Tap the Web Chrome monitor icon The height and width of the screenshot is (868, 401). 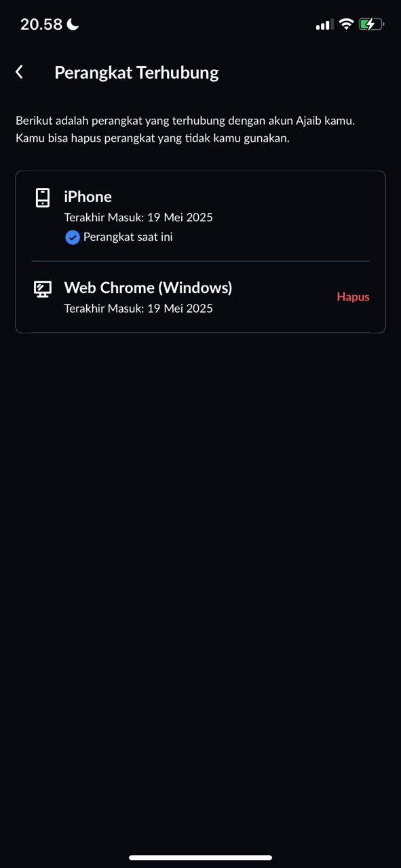coord(43,289)
